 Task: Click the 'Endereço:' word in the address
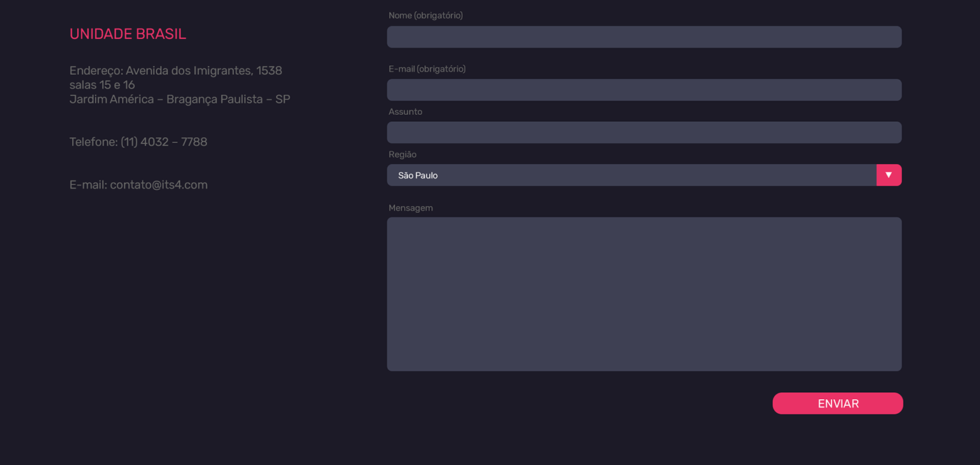(x=96, y=71)
